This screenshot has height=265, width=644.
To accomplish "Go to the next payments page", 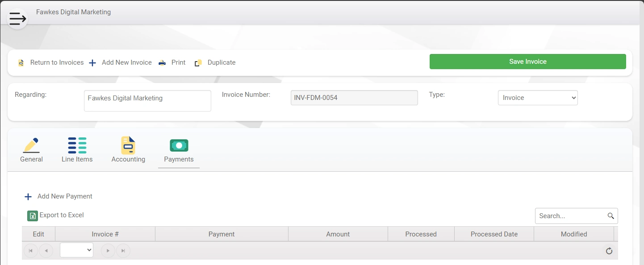I will tap(108, 251).
